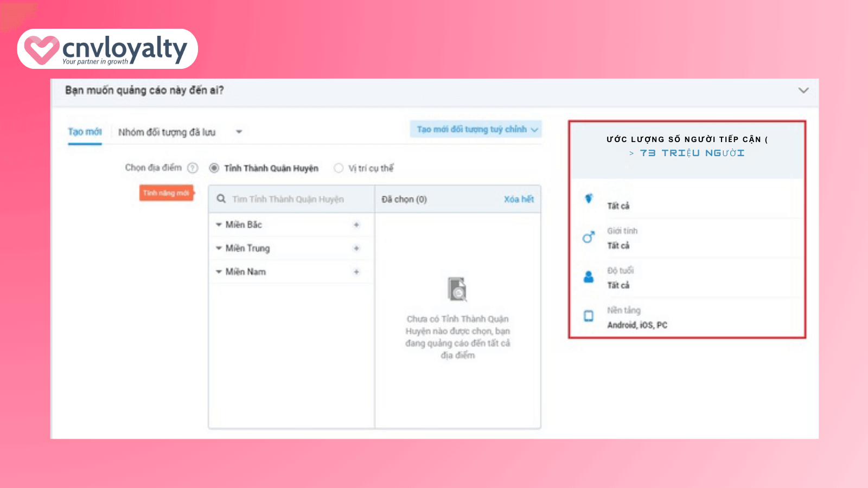
Task: Click the search magnifier in Tỉnh Thành field
Action: pos(221,199)
